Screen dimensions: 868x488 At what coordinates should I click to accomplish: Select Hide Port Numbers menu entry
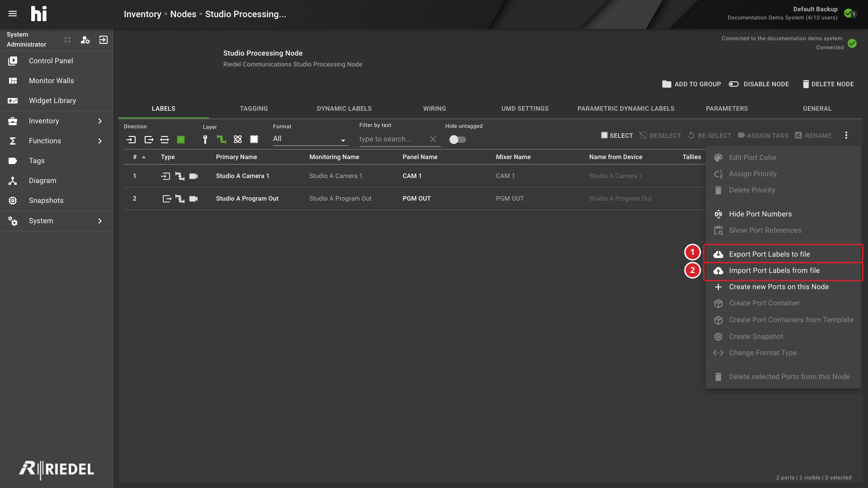pyautogui.click(x=783, y=214)
